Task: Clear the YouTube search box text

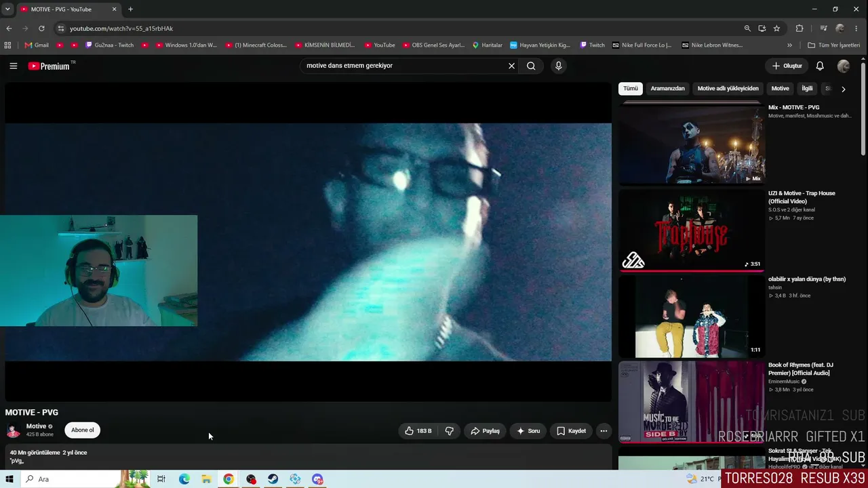Action: [511, 66]
